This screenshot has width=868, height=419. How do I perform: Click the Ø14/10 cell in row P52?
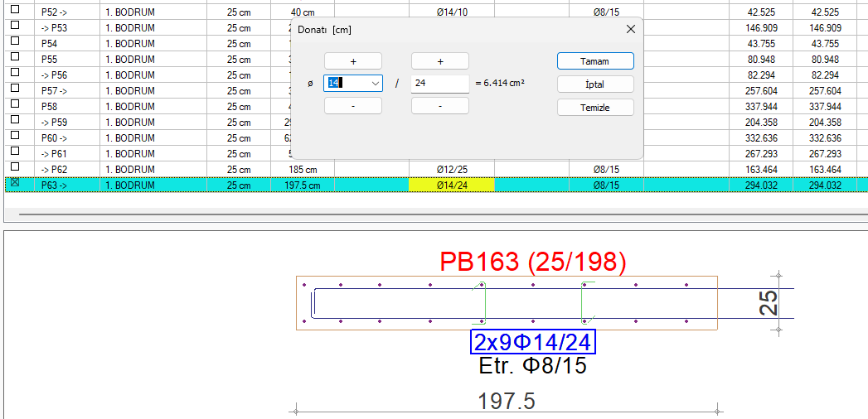pyautogui.click(x=451, y=12)
